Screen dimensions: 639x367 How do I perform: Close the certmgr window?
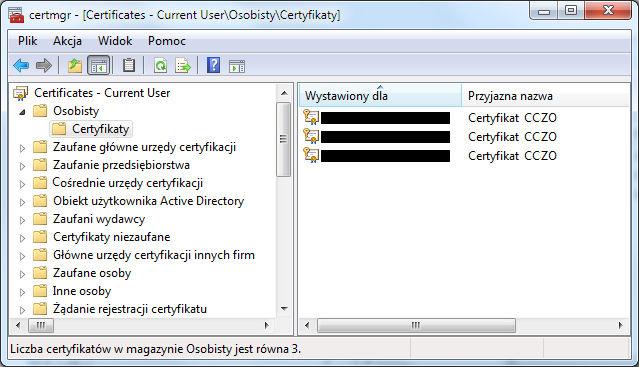(608, 10)
